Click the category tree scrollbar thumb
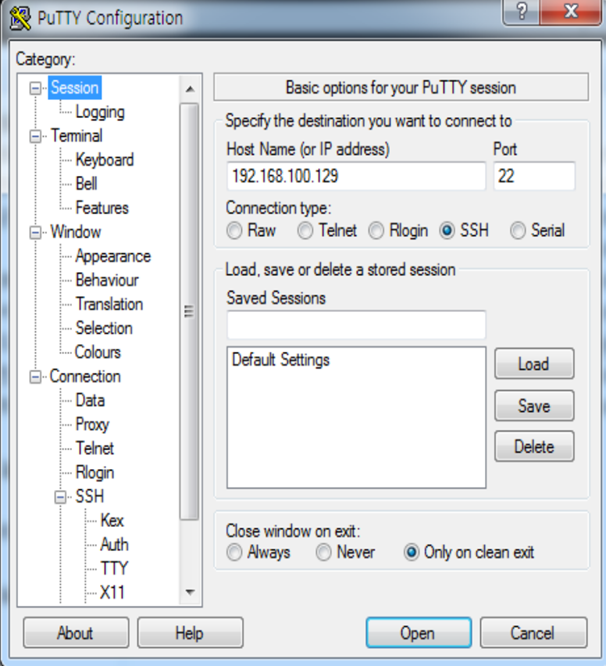The image size is (606, 666). point(189,311)
